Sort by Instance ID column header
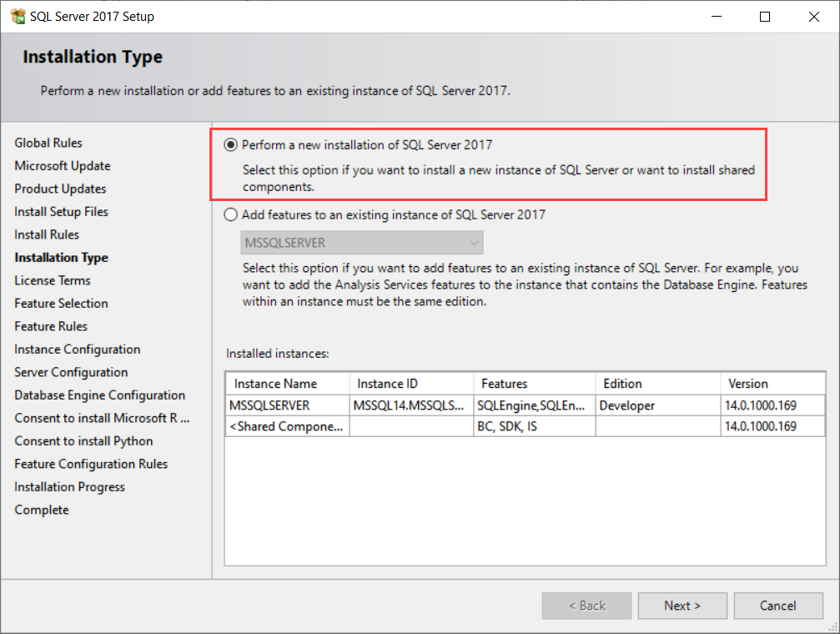Image resolution: width=840 pixels, height=634 pixels. [x=411, y=384]
